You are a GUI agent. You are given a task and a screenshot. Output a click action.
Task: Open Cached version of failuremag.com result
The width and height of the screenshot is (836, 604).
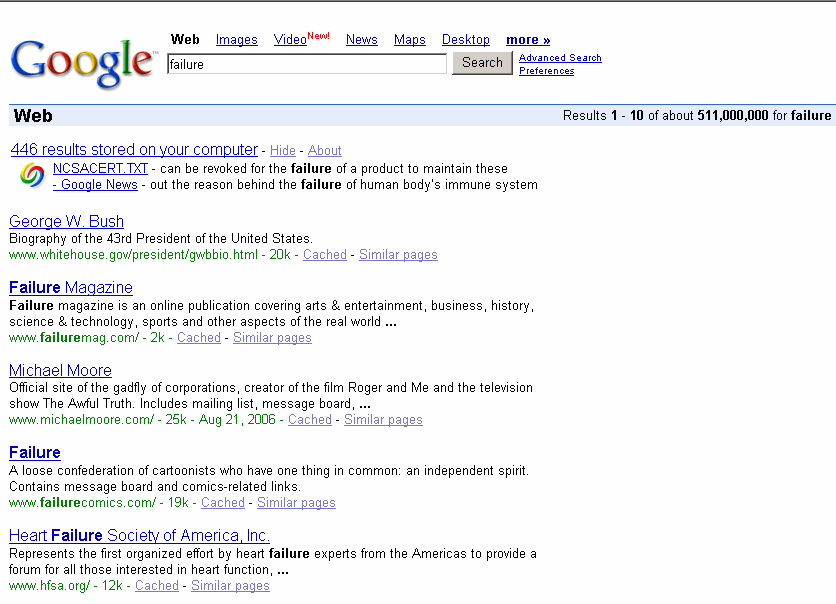199,337
